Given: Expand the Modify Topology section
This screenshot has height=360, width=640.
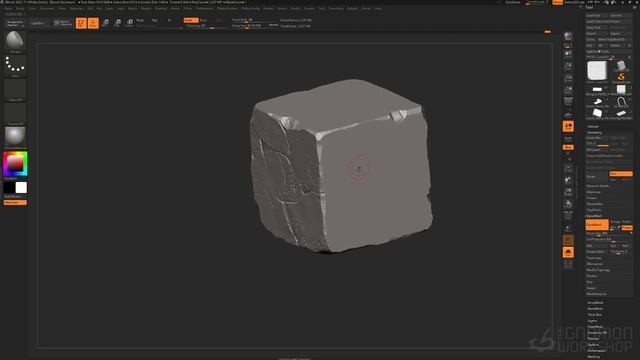Looking at the screenshot, I should [598, 270].
